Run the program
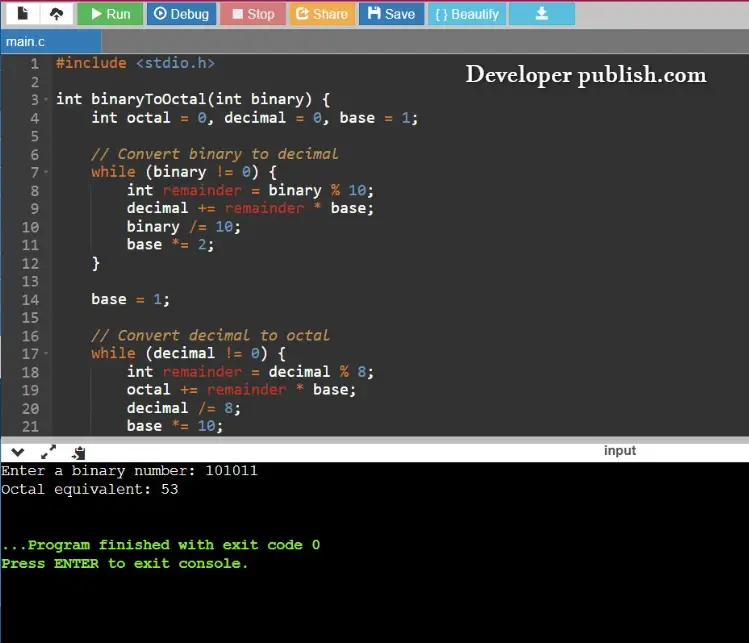Screen dimensions: 749x643 tap(110, 14)
